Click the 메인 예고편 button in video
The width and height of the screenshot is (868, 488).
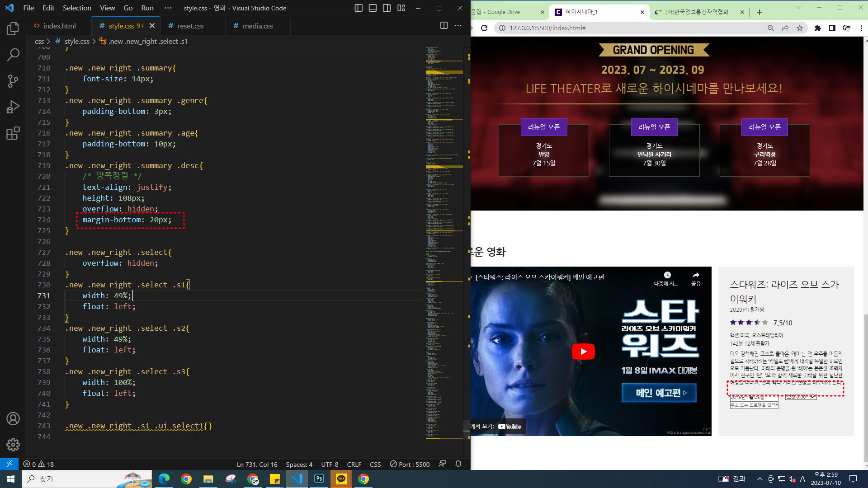pyautogui.click(x=659, y=393)
